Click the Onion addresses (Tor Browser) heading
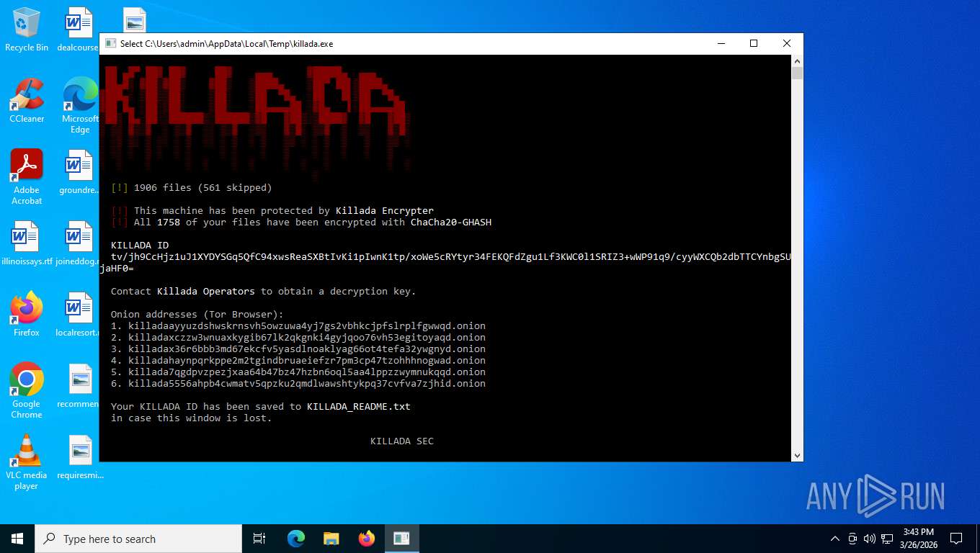Image resolution: width=980 pixels, height=553 pixels. (197, 315)
